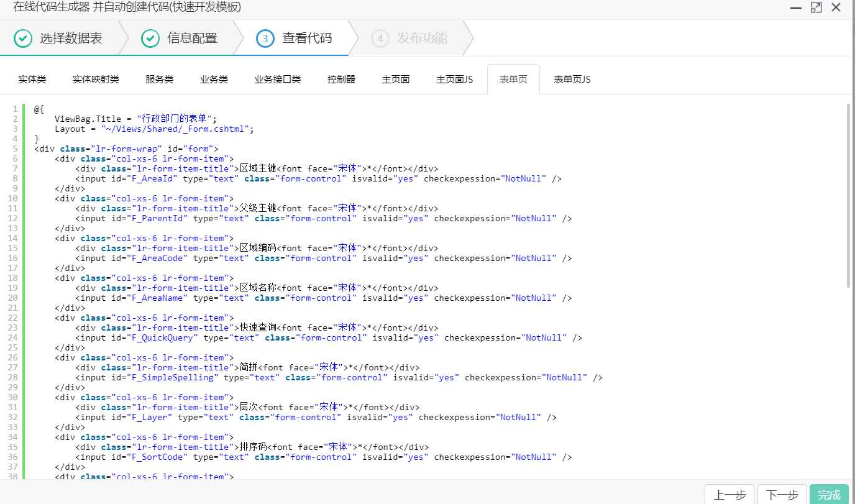Click the F_Layer input code line

pyautogui.click(x=316, y=417)
